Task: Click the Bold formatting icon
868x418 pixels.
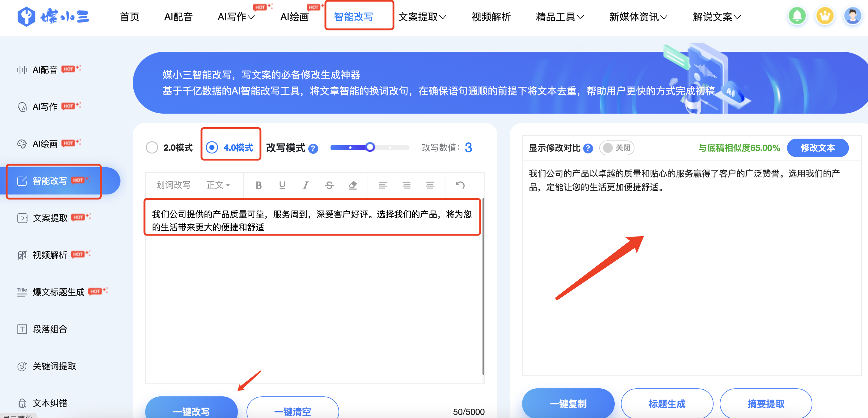Action: 259,185
